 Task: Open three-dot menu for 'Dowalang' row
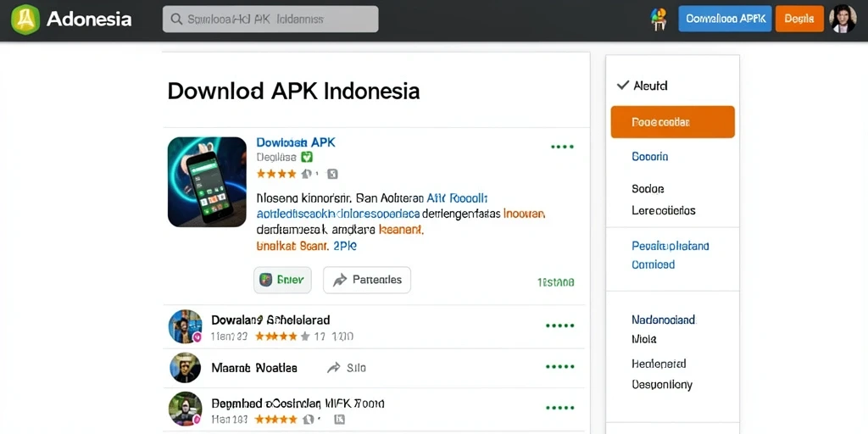[559, 326]
